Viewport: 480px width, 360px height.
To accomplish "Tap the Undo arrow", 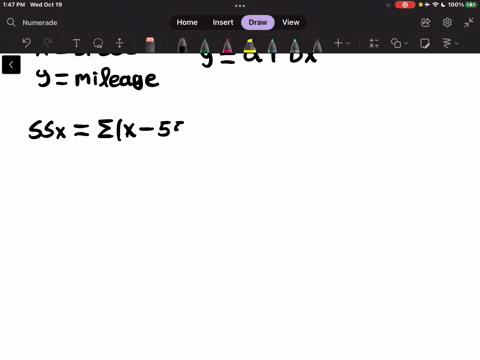I will coord(26,43).
